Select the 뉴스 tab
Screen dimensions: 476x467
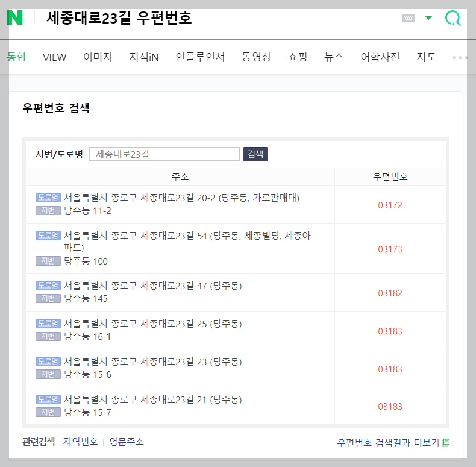click(334, 57)
